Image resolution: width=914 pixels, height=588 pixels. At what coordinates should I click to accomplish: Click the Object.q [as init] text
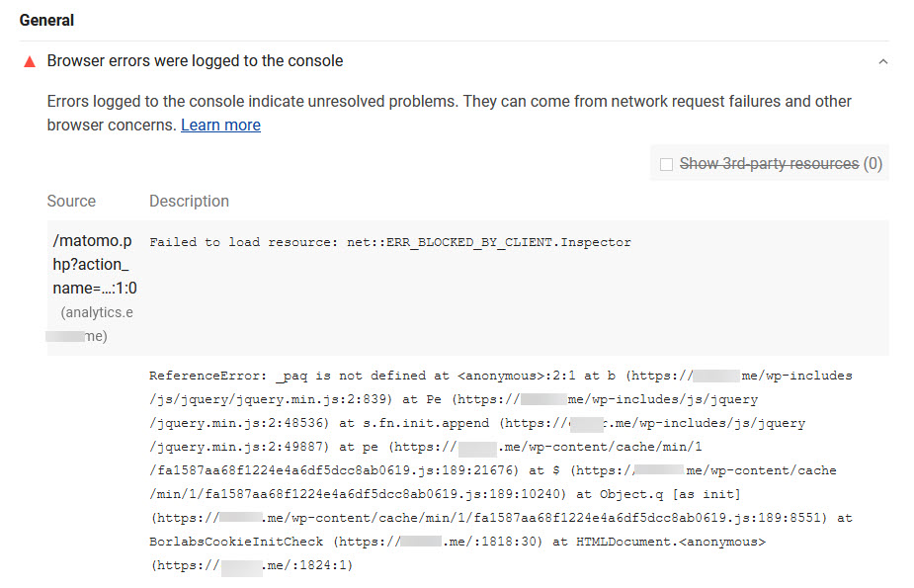click(x=658, y=495)
